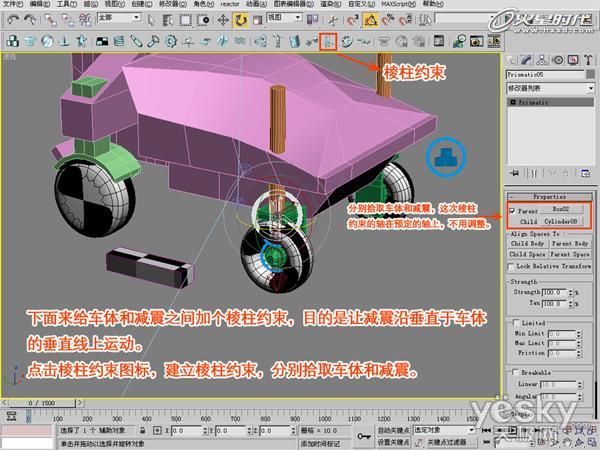Enable the Limited checkbox
This screenshot has height=450, width=600.
(516, 322)
